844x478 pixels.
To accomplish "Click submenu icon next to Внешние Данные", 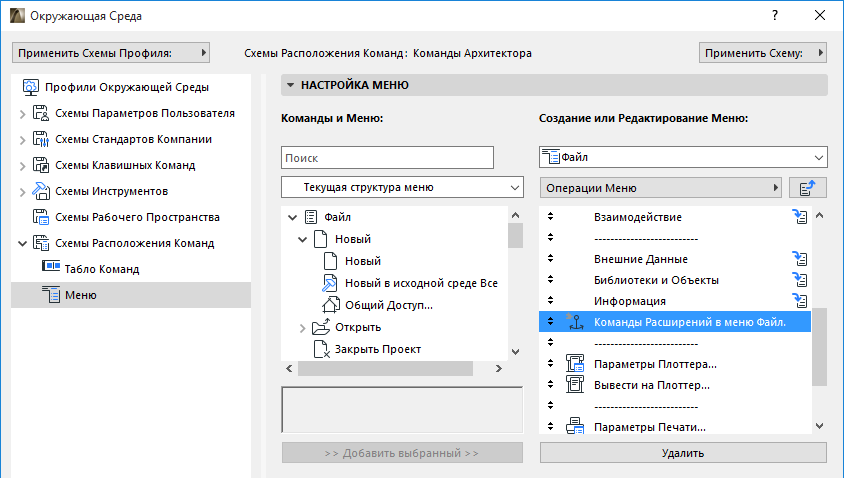I will [800, 258].
